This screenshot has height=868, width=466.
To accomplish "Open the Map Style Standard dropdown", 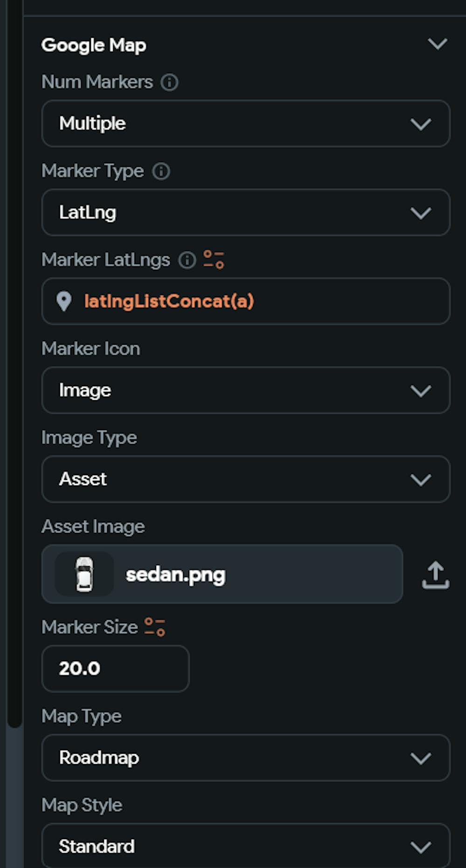I will pyautogui.click(x=246, y=846).
